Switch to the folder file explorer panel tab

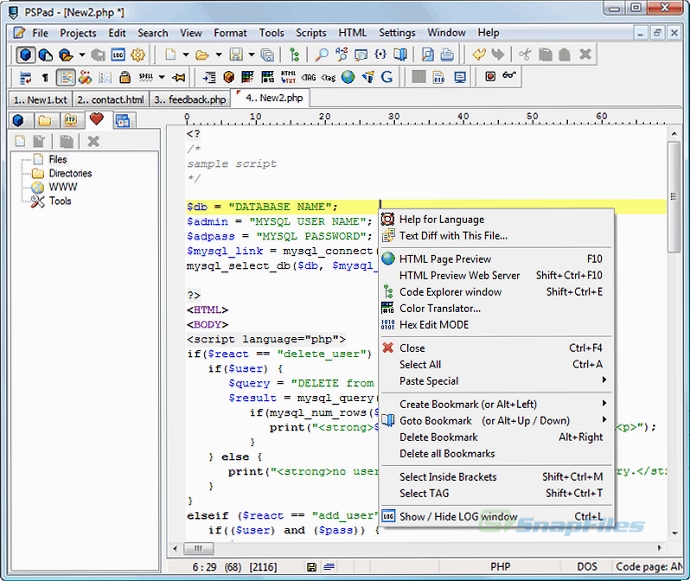pyautogui.click(x=44, y=120)
